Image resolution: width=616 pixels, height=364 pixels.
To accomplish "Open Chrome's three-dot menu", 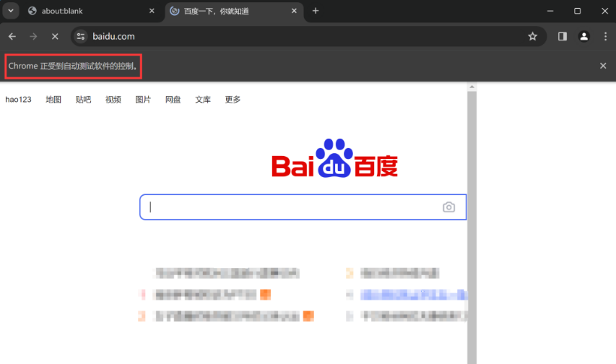I will click(x=605, y=37).
